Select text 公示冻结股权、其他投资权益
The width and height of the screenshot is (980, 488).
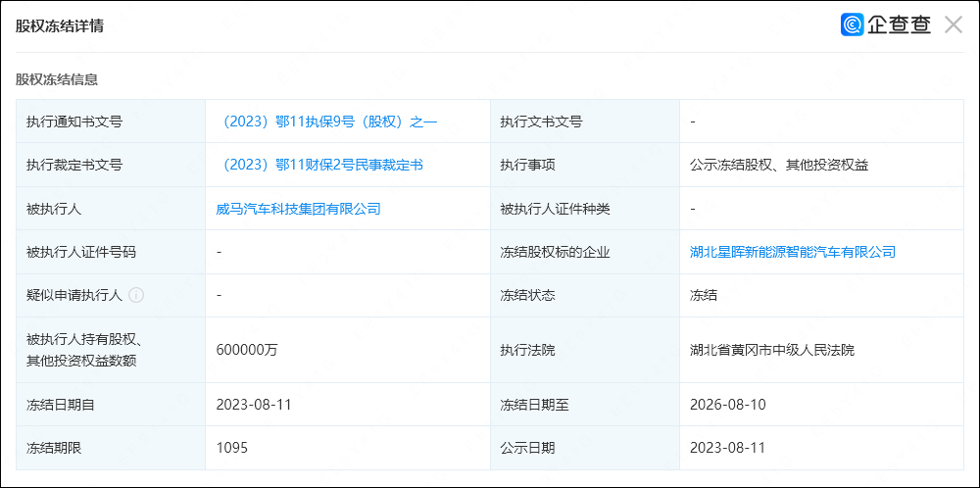pos(779,165)
